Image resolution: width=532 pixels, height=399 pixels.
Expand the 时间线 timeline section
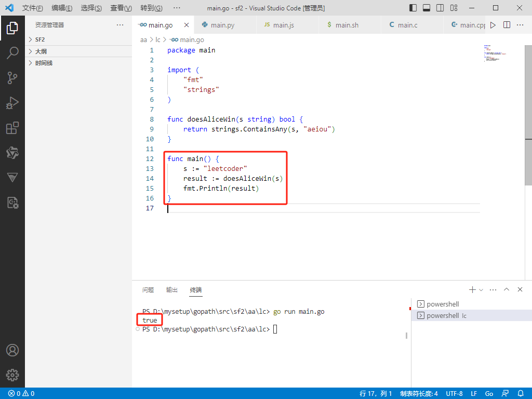tap(78, 63)
